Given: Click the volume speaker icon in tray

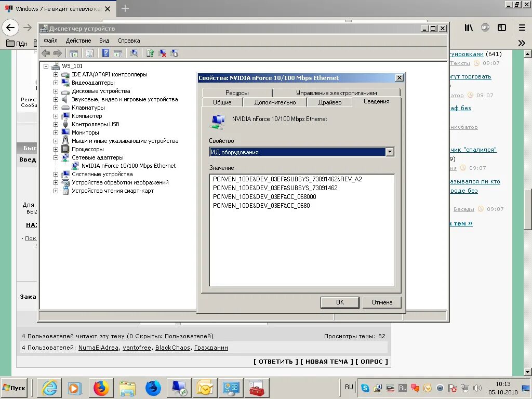Looking at the screenshot, I should [x=477, y=388].
